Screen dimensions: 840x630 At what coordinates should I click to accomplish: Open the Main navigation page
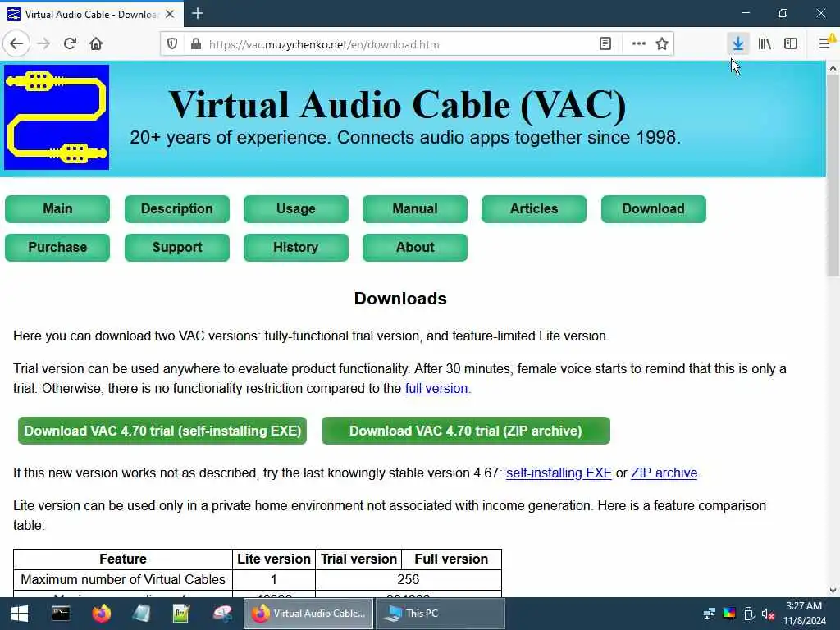(x=57, y=208)
